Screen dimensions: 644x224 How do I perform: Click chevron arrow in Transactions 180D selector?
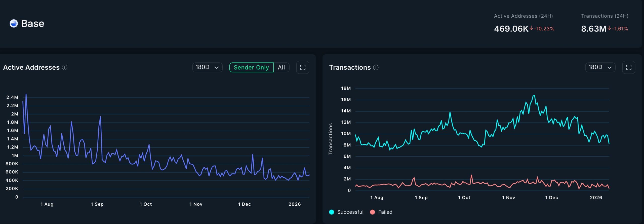pos(609,68)
